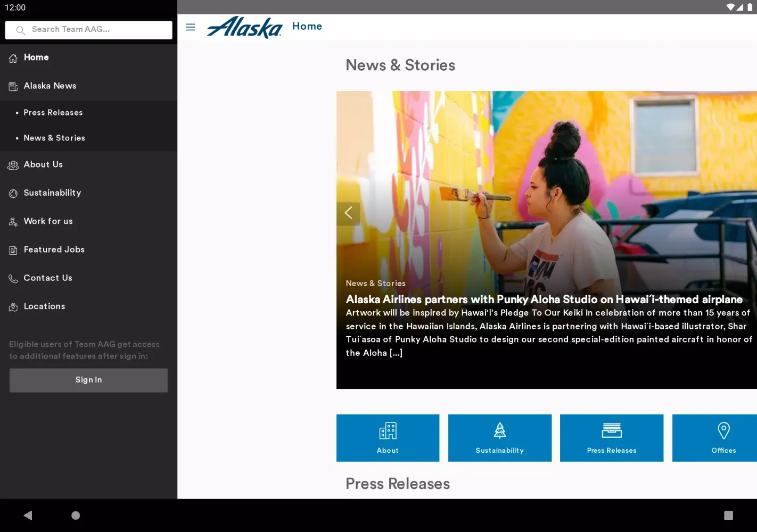Viewport: 757px width, 532px height.
Task: Tap the Android recent apps square
Action: click(728, 515)
